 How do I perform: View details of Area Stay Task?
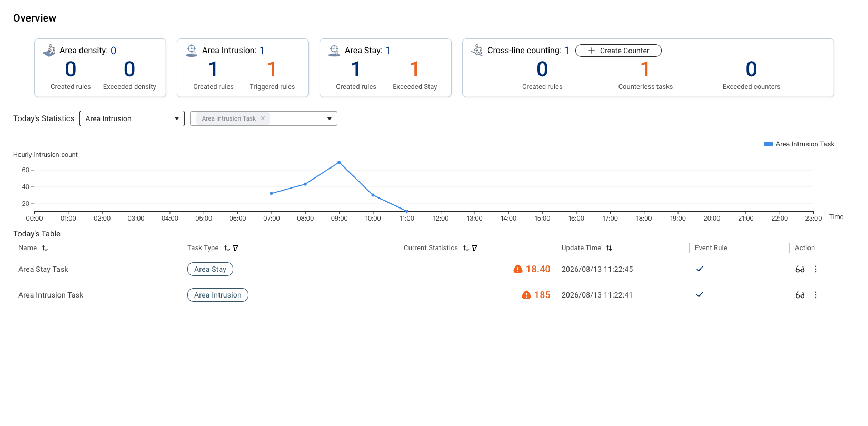[x=800, y=269]
